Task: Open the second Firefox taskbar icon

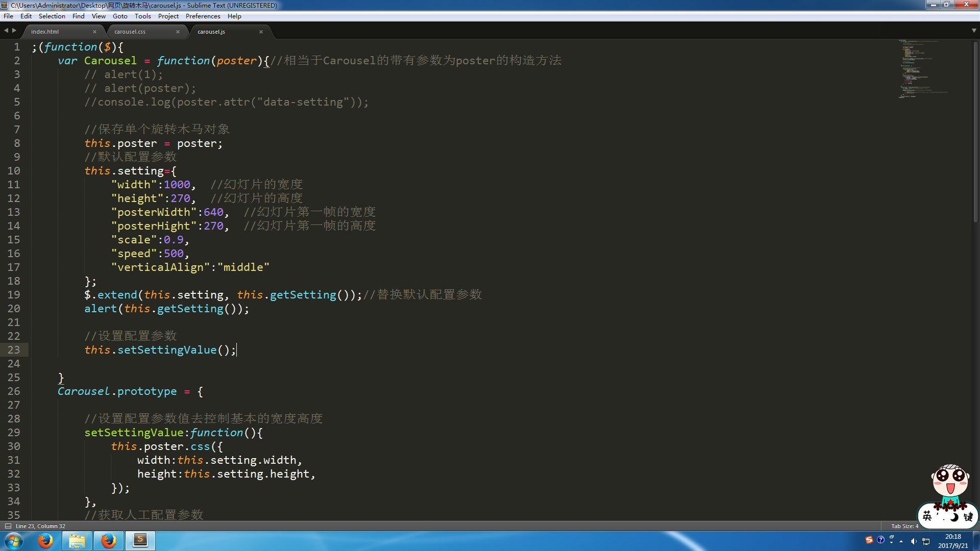Action: (108, 541)
